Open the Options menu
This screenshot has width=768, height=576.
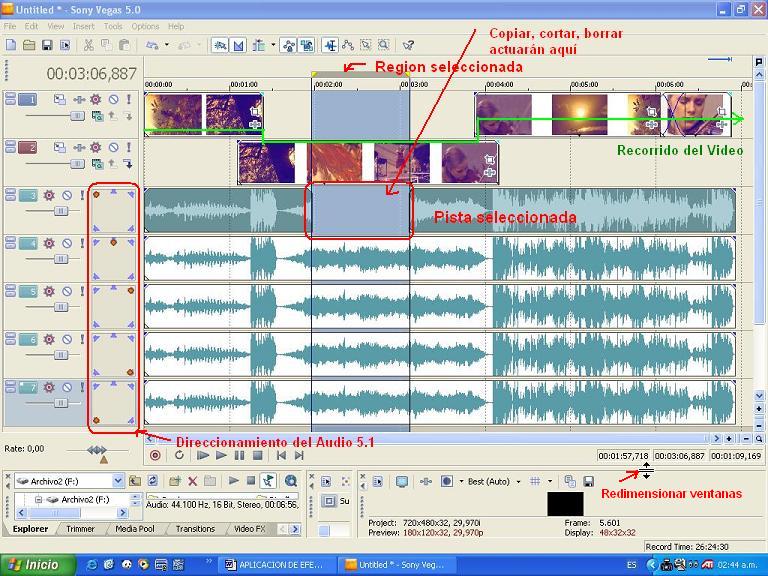coord(145,26)
